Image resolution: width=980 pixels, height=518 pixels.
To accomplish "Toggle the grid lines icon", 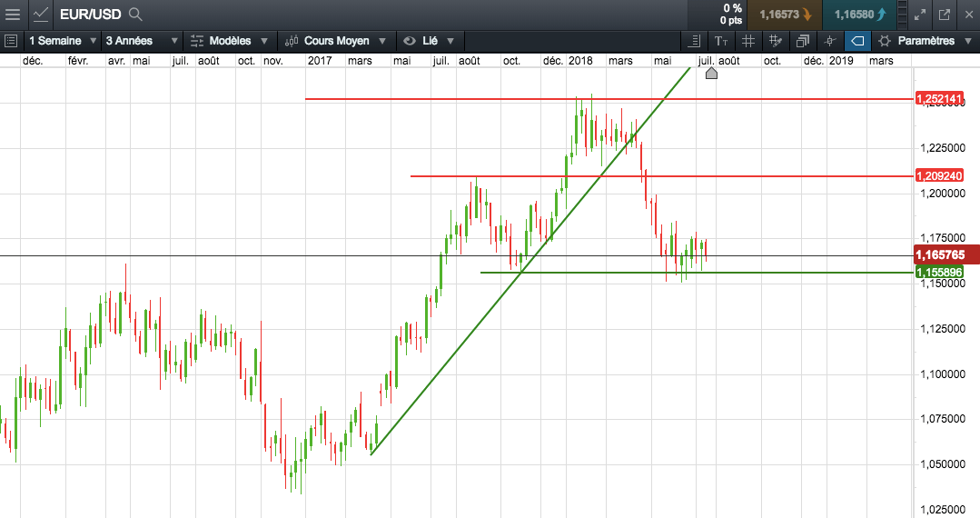I will (x=748, y=41).
